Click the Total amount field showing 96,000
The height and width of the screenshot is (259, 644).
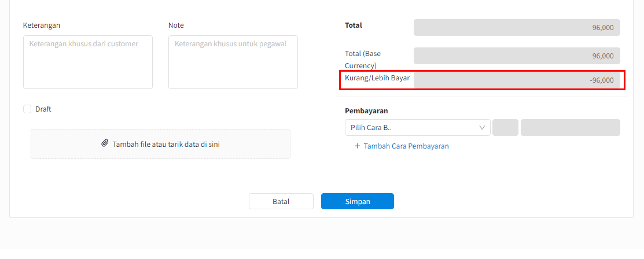(517, 28)
